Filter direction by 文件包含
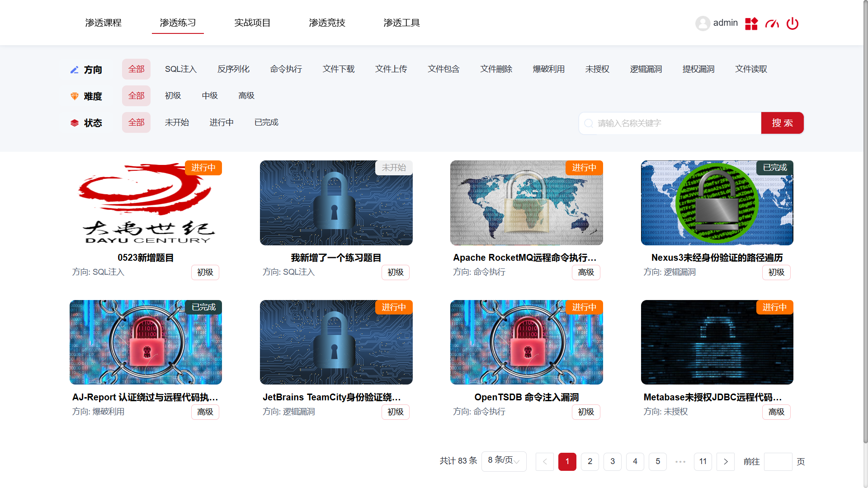The height and width of the screenshot is (488, 868). tap(443, 69)
